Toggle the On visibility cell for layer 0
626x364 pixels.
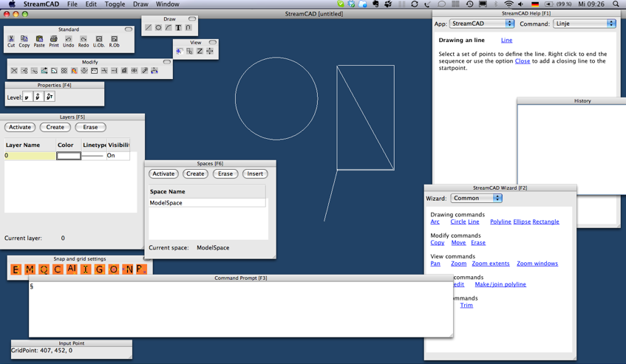pos(118,156)
